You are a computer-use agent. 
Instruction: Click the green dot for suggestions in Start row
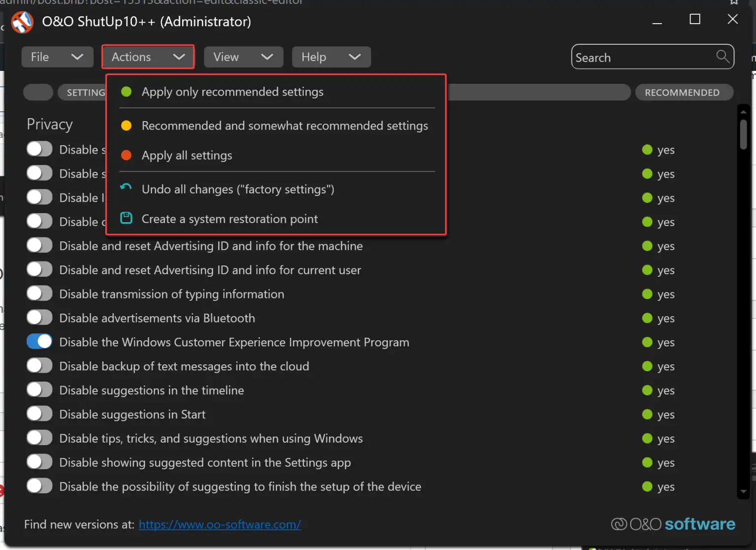coord(647,415)
